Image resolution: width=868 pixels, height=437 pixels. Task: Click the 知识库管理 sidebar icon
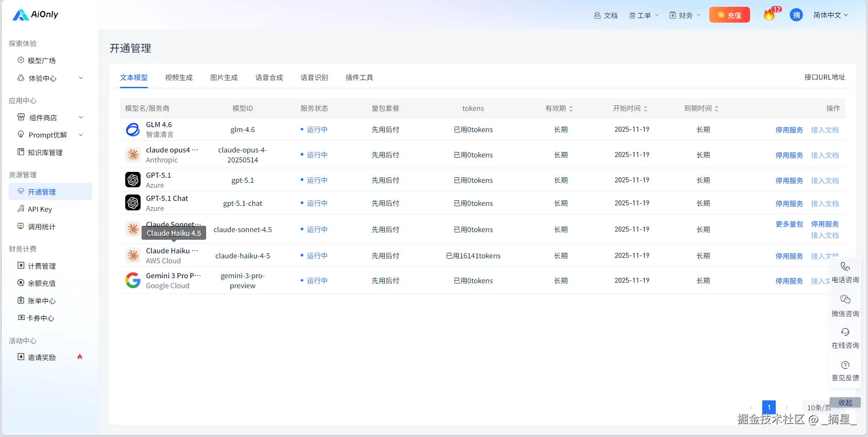[21, 152]
